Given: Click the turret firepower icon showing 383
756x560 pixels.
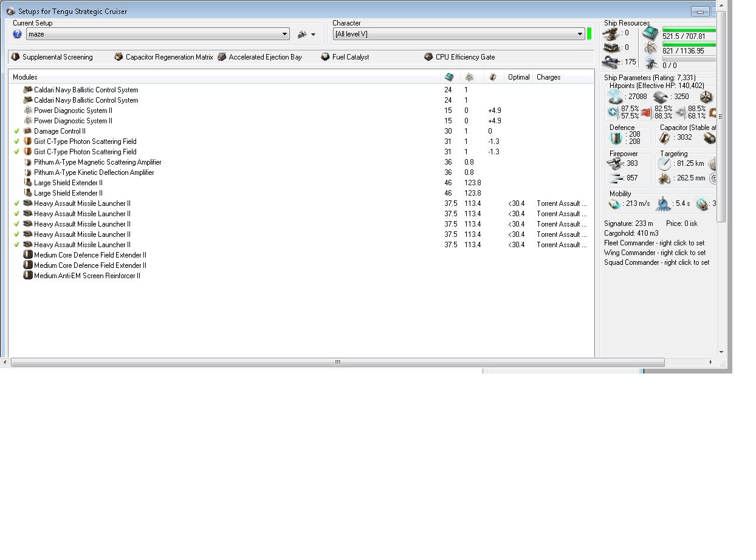Looking at the screenshot, I should pos(614,164).
